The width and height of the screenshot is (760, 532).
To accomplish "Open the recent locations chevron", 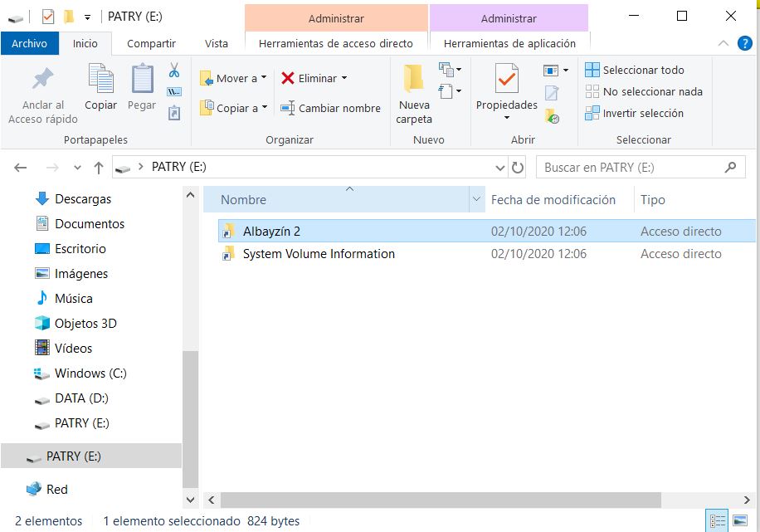I will 77,168.
